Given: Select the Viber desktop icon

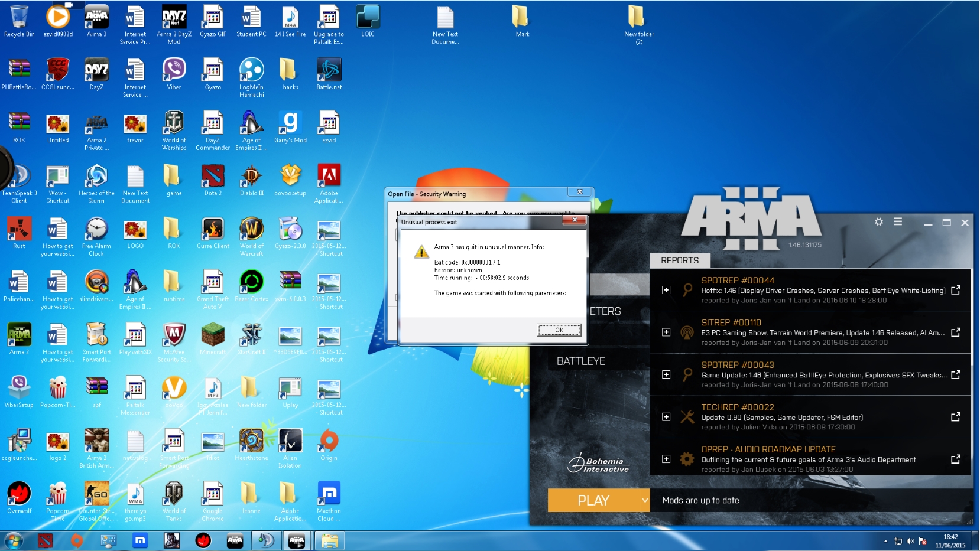Looking at the screenshot, I should (174, 75).
